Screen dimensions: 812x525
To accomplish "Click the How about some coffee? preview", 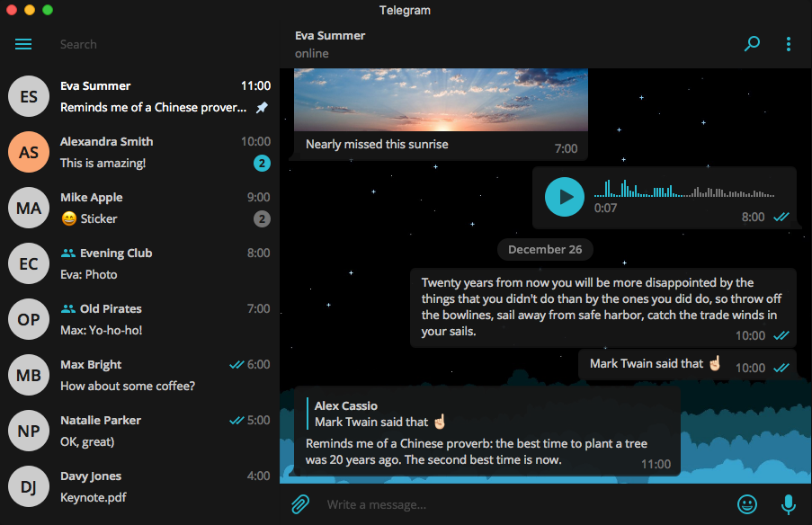I will [128, 387].
